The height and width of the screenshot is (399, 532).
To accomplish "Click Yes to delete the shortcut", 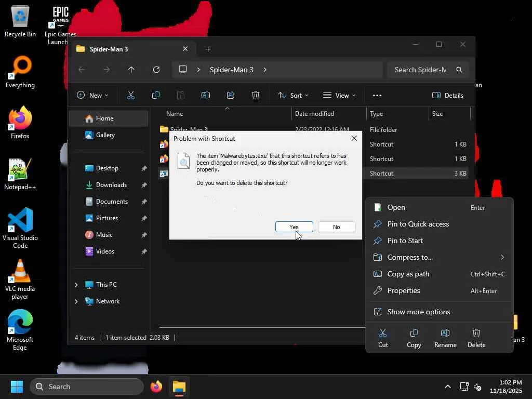I will click(294, 227).
